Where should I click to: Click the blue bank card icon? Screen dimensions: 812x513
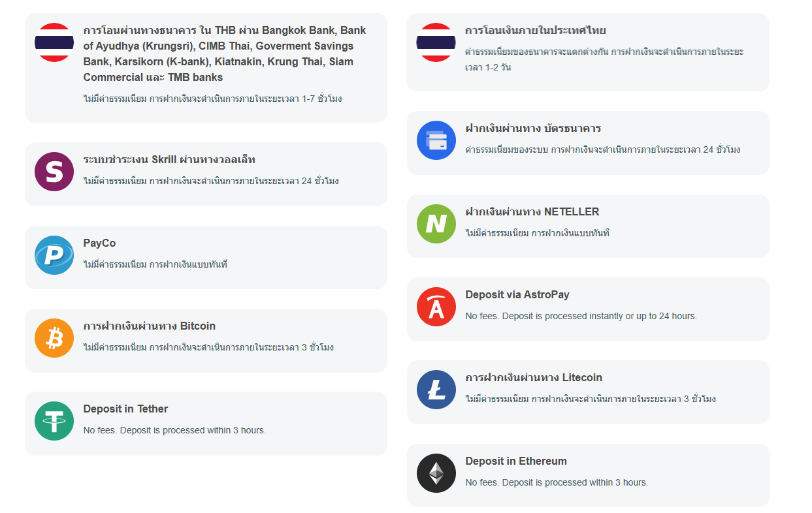[436, 140]
